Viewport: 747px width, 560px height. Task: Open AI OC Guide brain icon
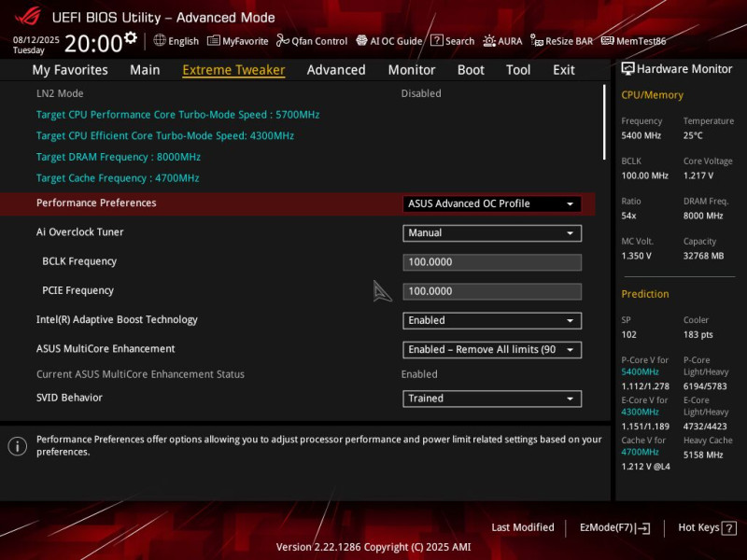[x=361, y=41]
